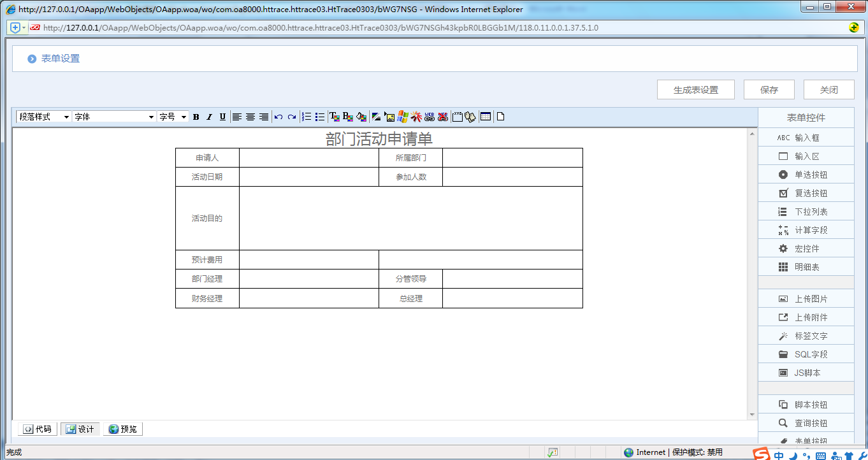Add an 输入区 text area control
Screen dimensions: 868x460
point(806,156)
